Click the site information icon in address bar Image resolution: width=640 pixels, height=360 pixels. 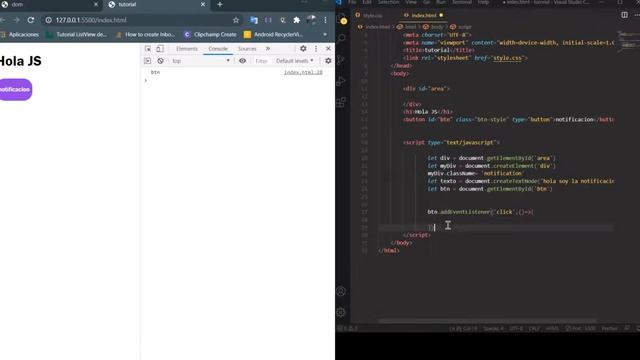click(x=49, y=20)
